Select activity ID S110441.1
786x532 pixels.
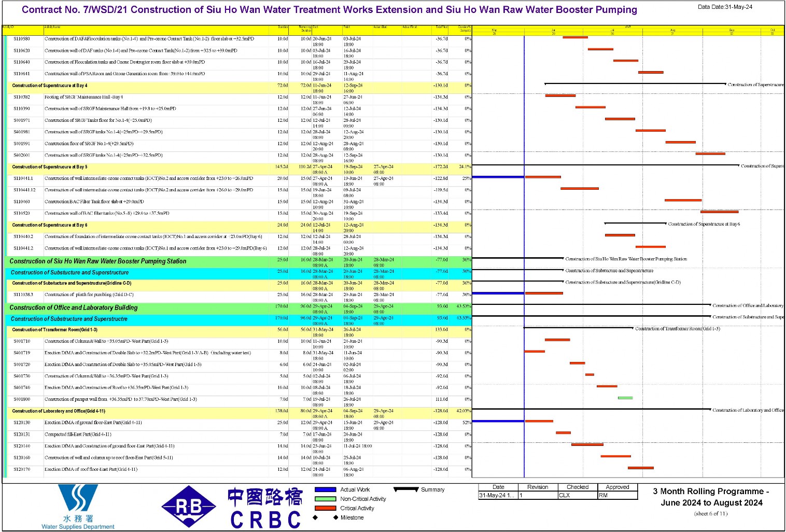(23, 178)
